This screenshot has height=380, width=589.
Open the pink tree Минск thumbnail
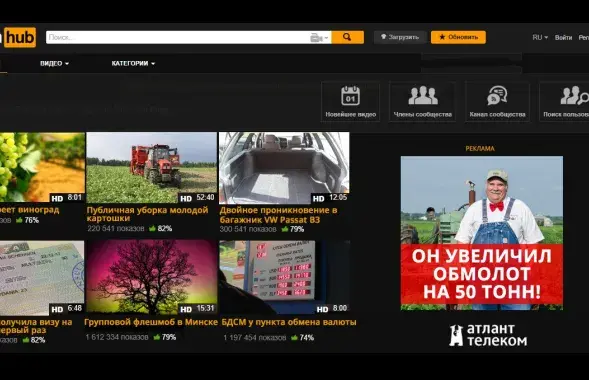pyautogui.click(x=152, y=277)
